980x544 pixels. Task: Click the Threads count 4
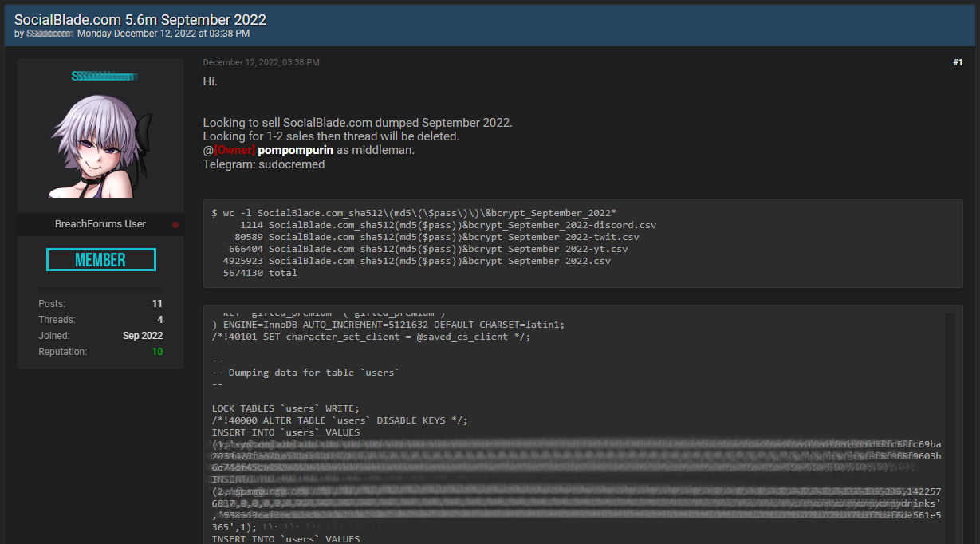(159, 320)
